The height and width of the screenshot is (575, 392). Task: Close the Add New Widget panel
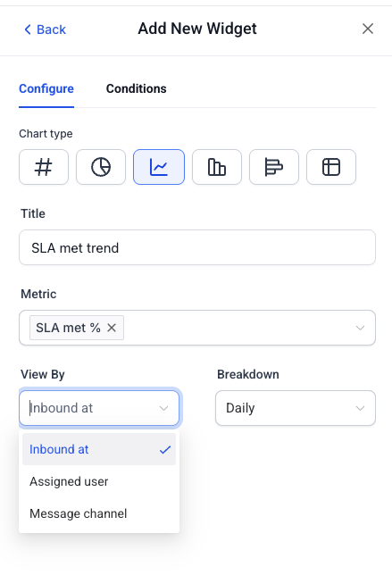(367, 29)
